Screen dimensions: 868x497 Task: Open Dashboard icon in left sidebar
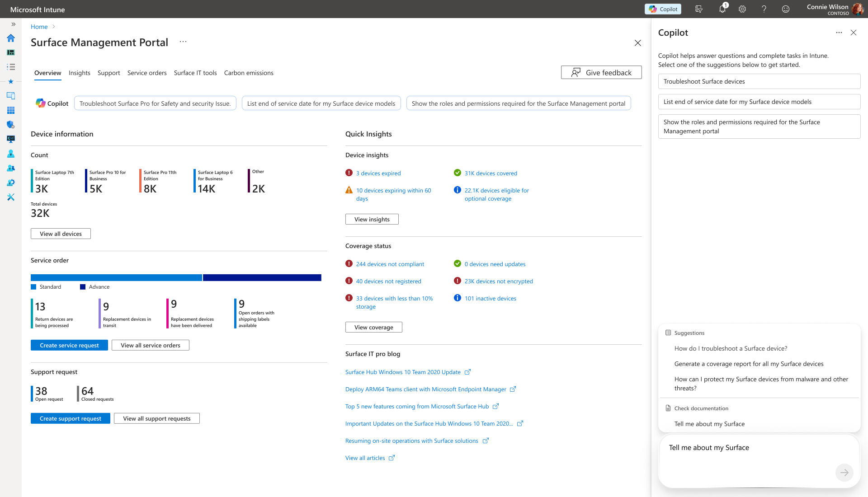pos(11,52)
